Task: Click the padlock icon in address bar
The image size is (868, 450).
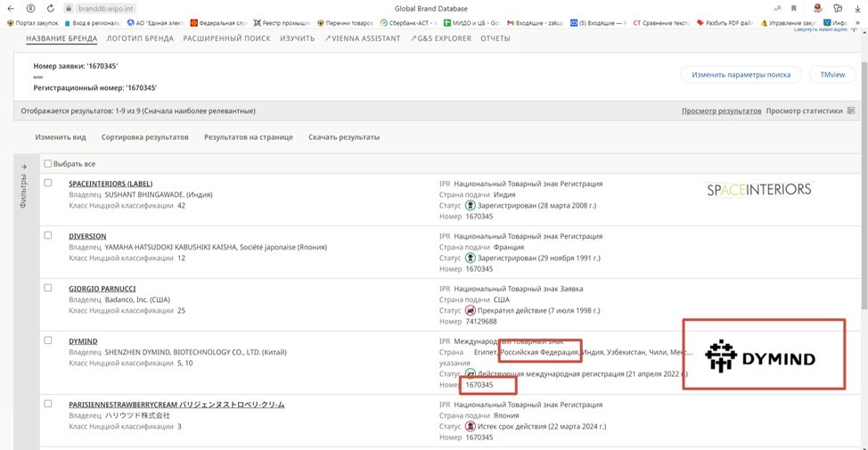Action: [x=69, y=9]
